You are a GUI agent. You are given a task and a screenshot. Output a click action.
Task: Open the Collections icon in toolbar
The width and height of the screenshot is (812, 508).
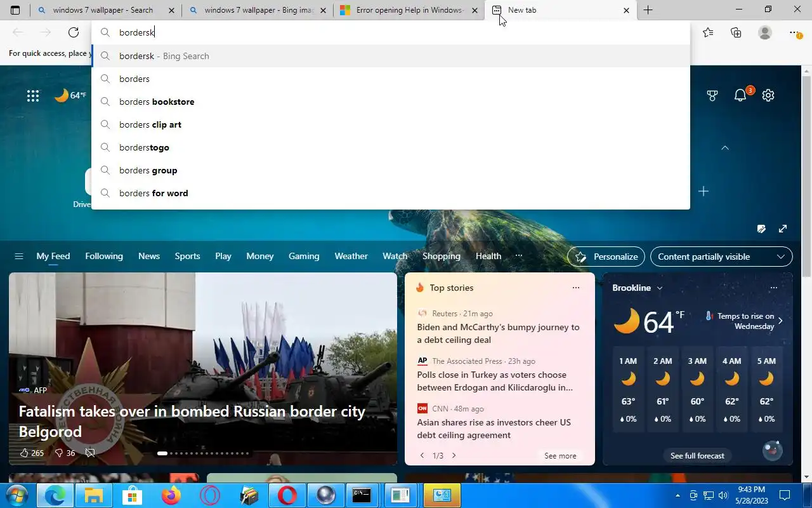tap(736, 32)
